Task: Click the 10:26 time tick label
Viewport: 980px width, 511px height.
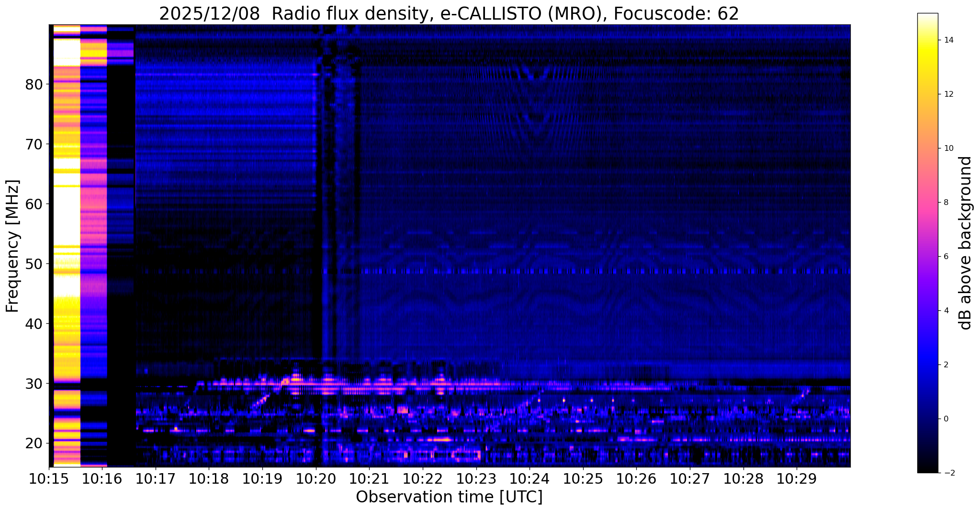Action: [636, 479]
